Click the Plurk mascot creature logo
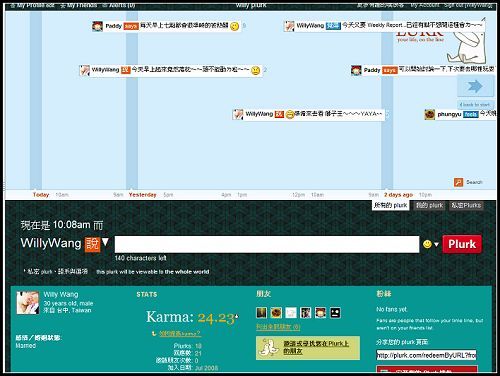The width and height of the screenshot is (500, 376). [467, 47]
